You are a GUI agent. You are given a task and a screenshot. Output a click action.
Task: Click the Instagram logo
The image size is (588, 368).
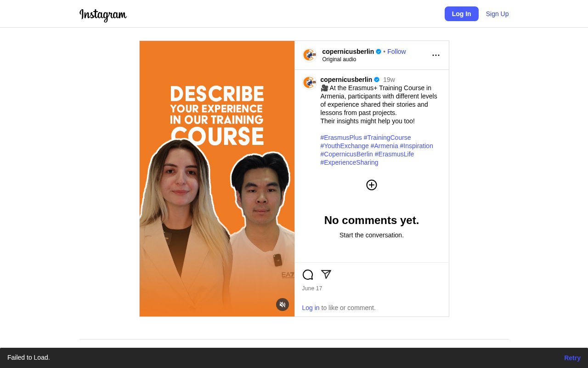103,15
